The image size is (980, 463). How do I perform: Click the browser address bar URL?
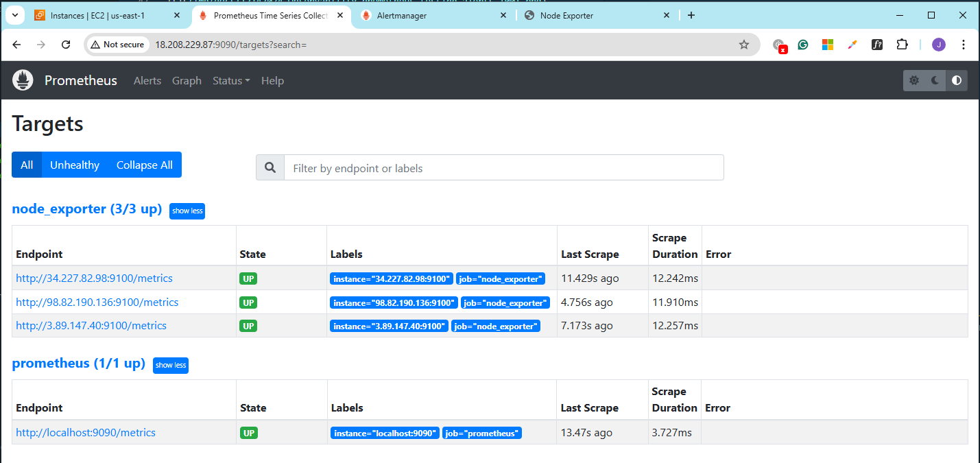(231, 45)
